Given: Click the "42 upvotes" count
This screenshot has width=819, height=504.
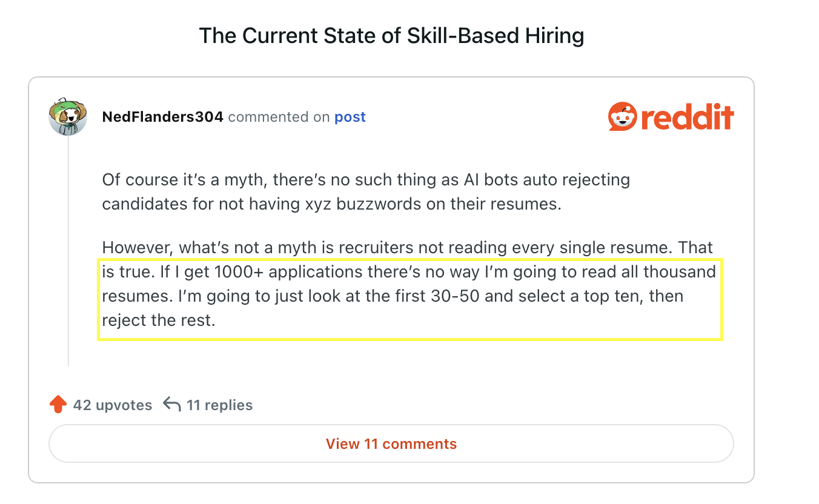Looking at the screenshot, I should (113, 405).
